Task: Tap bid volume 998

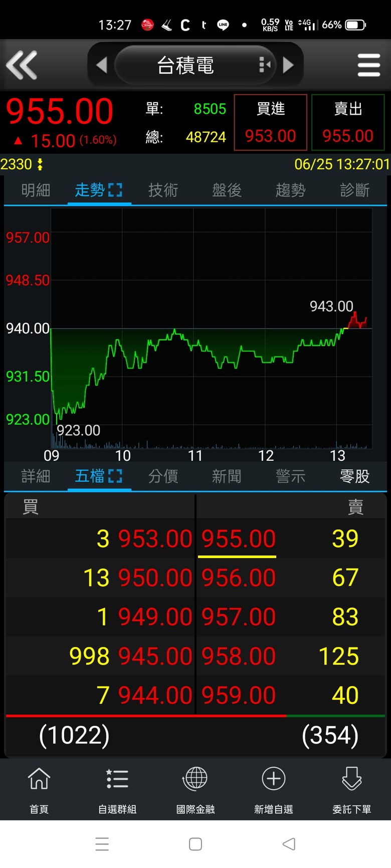Action: [89, 656]
